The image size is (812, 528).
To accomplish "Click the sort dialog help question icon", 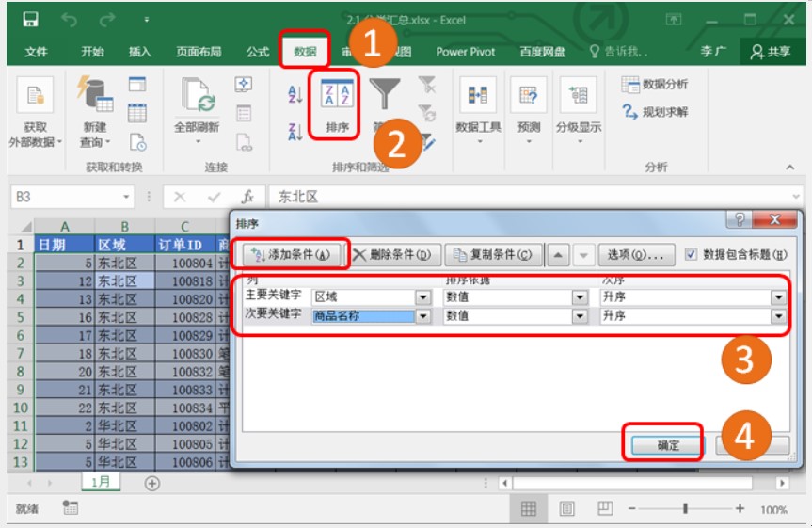I will click(740, 219).
